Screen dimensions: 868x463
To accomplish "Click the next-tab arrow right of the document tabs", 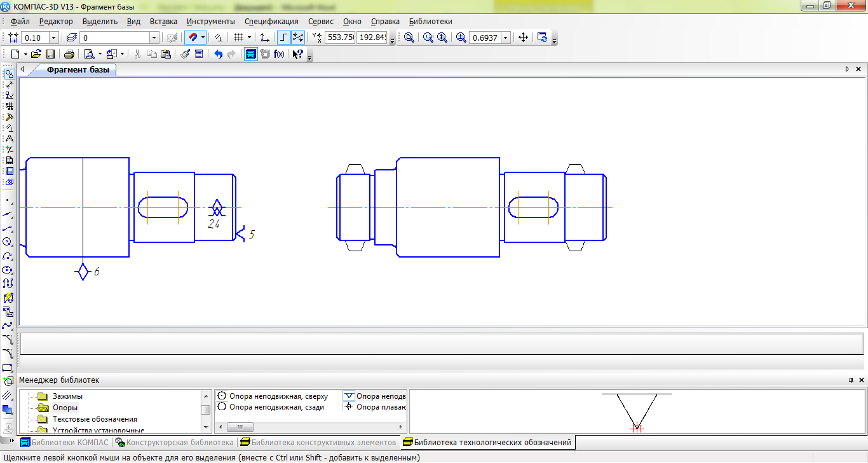I will (x=847, y=69).
